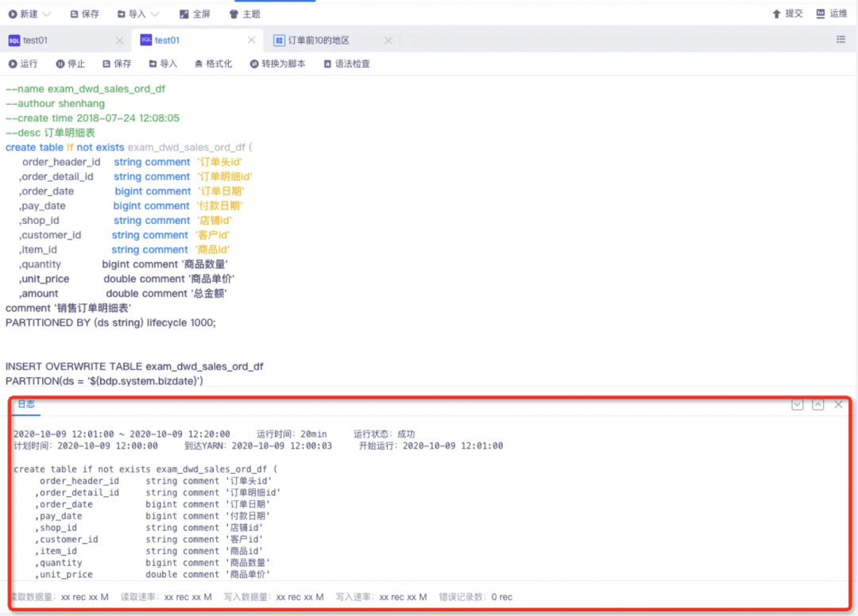This screenshot has width=858, height=616.
Task: Close the log panel
Action: (x=838, y=405)
